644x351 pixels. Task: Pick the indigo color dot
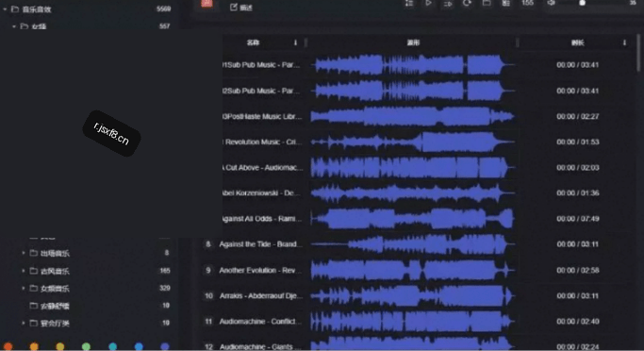click(165, 347)
